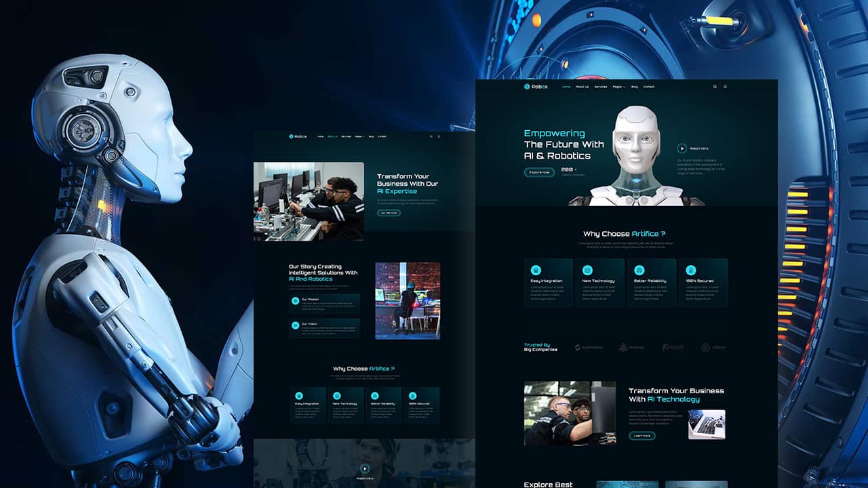
Task: Click the fourth trusted-company logo
Action: [713, 347]
